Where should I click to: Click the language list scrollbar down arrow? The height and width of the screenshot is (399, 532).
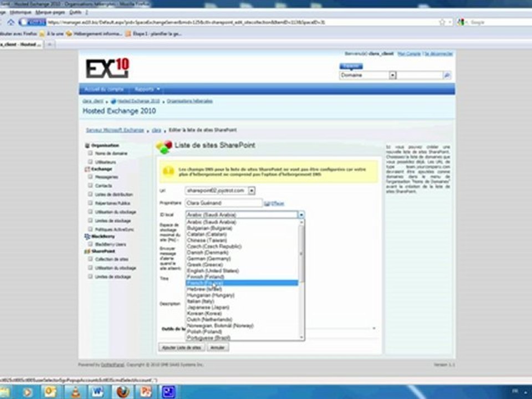click(301, 337)
